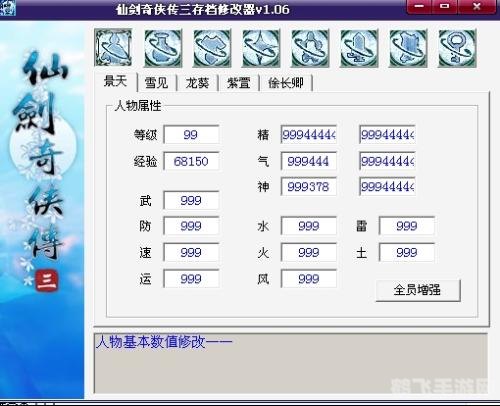Image resolution: width=500 pixels, height=406 pixels.
Task: Click the 经验 field showing 68150
Action: [x=191, y=161]
